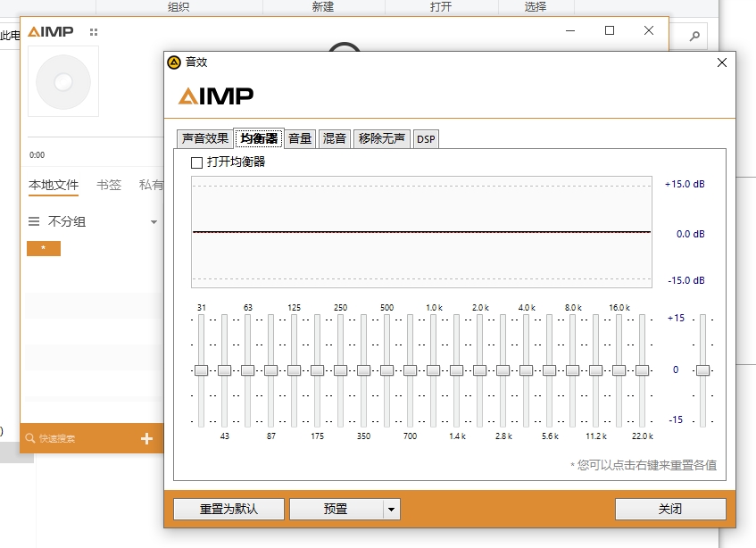Click the 重置为默认 button

pos(228,509)
